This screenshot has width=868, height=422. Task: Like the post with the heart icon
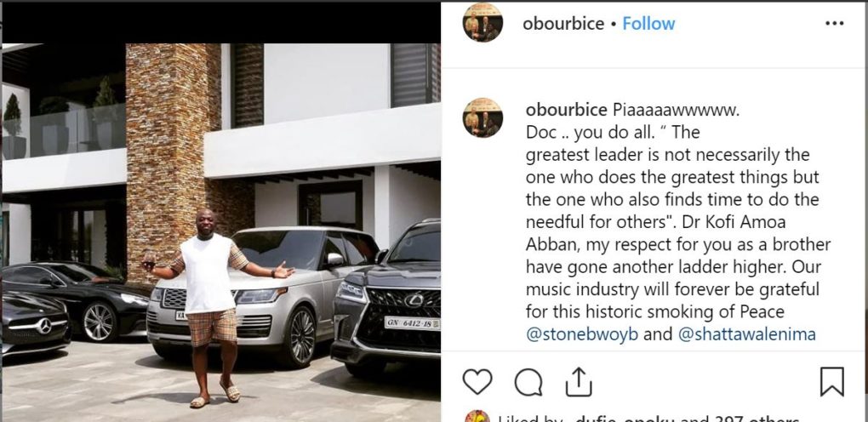tap(477, 382)
